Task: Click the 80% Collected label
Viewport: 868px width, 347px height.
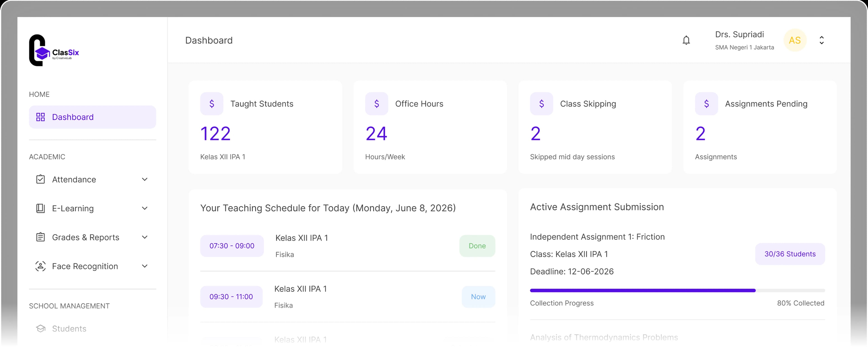Action: [801, 303]
